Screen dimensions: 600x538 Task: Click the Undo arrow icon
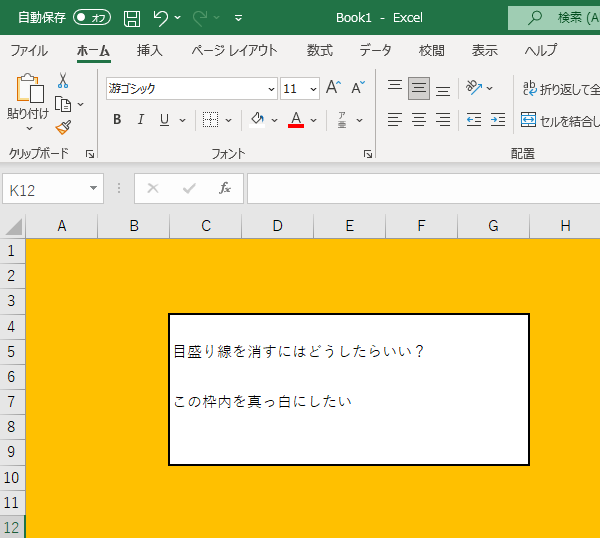161,18
